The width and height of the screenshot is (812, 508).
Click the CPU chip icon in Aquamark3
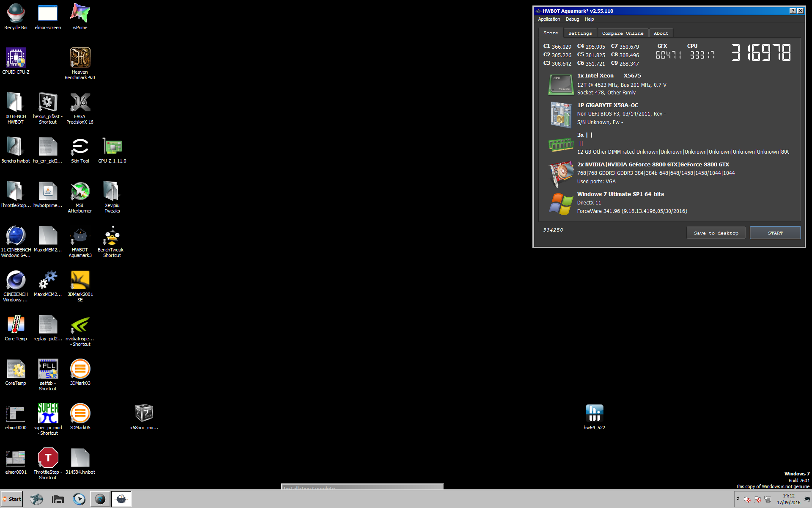pyautogui.click(x=561, y=85)
